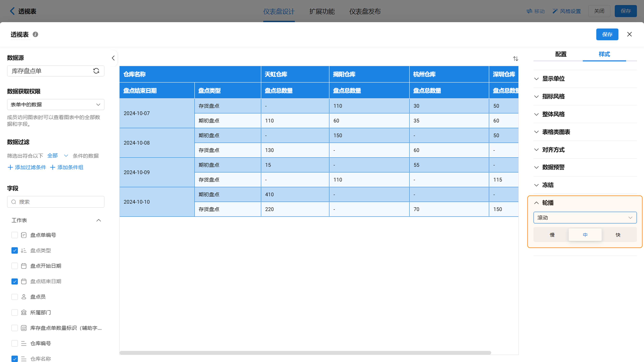The height and width of the screenshot is (362, 644).
Task: Check the 库存盘点单数量标识 checkbox
Action: pos(14,328)
